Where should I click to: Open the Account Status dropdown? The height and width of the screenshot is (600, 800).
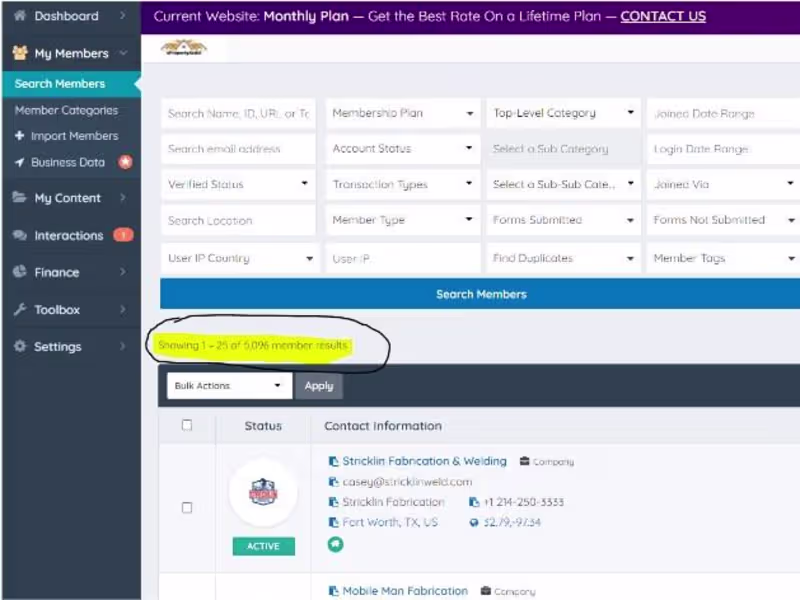click(x=403, y=148)
